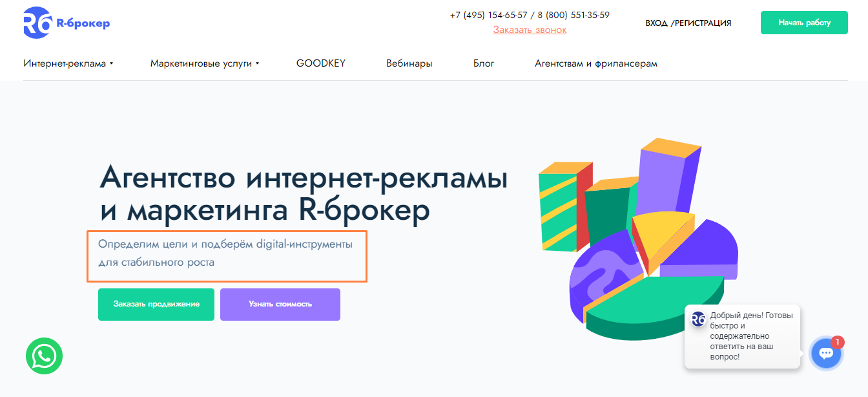Image resolution: width=868 pixels, height=397 pixels.
Task: Click the chat greeting message popup
Action: (743, 336)
